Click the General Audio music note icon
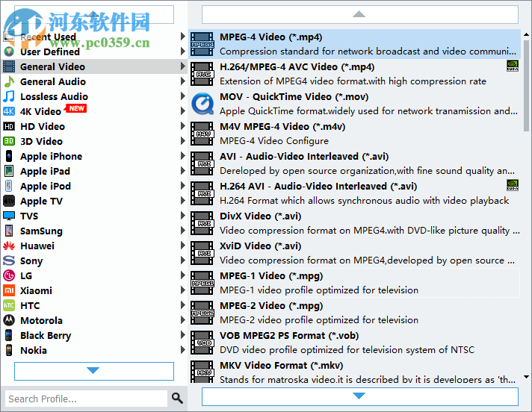 (9, 81)
